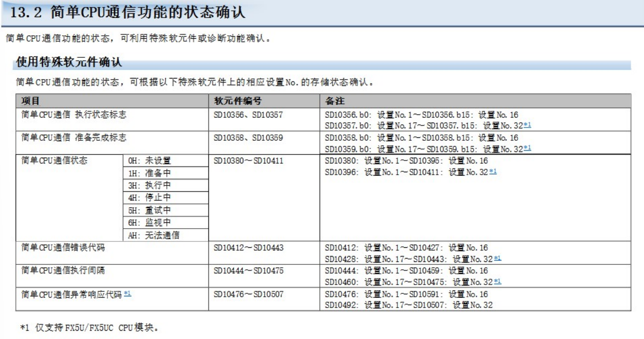Select the cell SD10380～SD10411
Screen dimensions: 644x339
[x=249, y=161]
